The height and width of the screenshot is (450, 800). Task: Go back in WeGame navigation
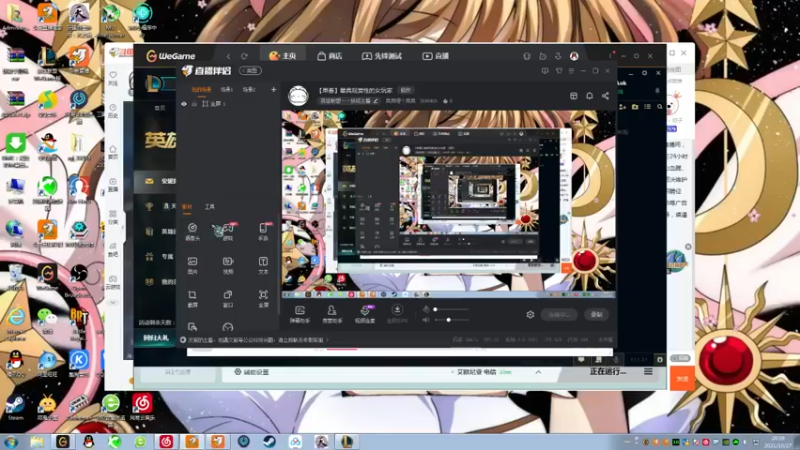tap(228, 56)
